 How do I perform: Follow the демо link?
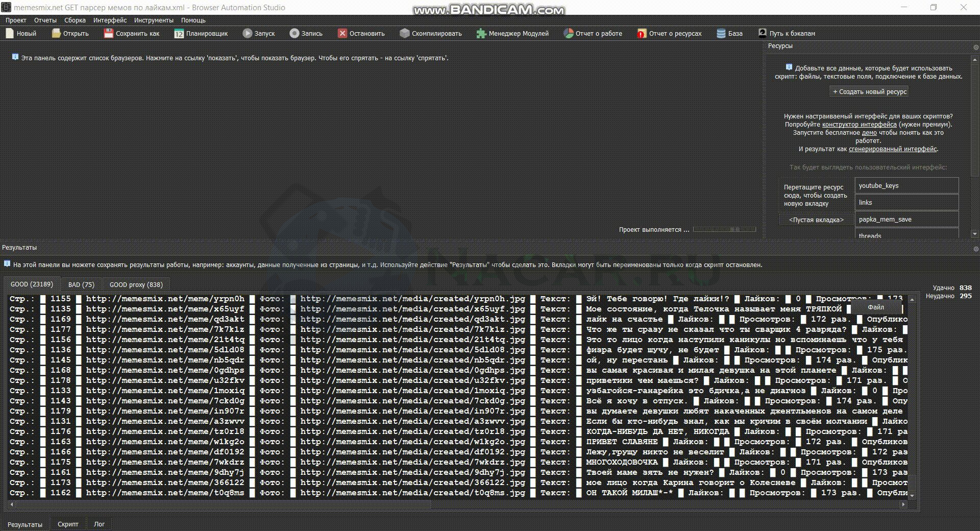pos(869,133)
